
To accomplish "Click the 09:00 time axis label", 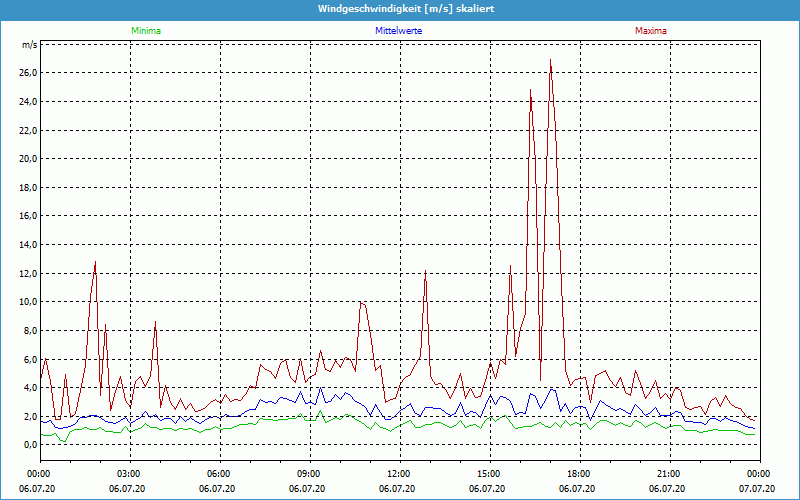I will pos(308,473).
